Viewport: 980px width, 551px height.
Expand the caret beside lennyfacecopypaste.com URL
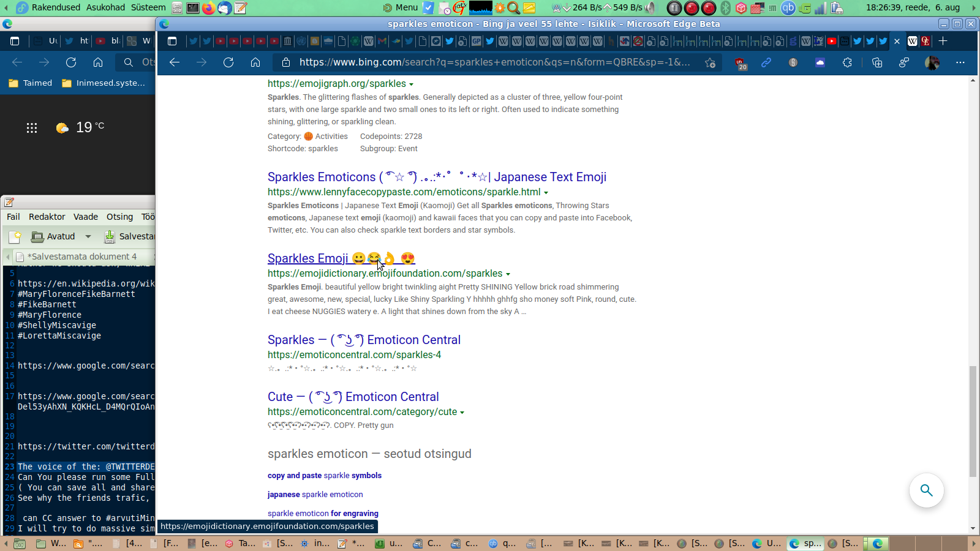point(546,193)
